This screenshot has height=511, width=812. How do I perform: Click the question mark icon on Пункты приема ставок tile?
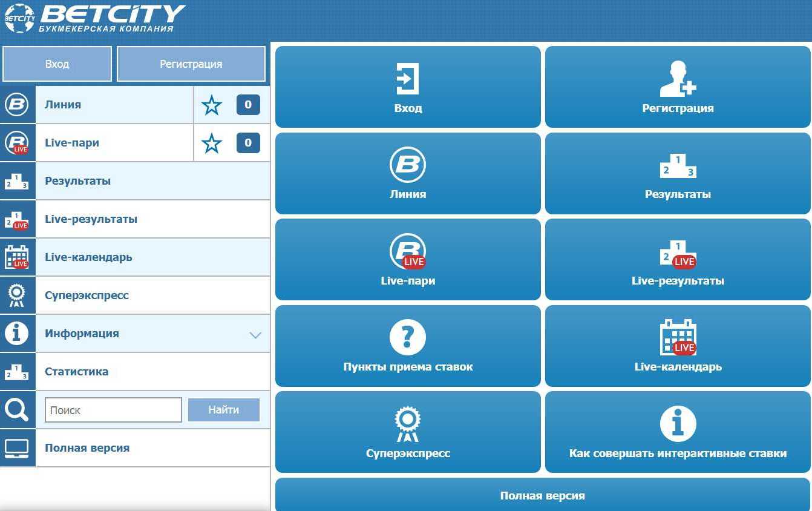tap(408, 337)
